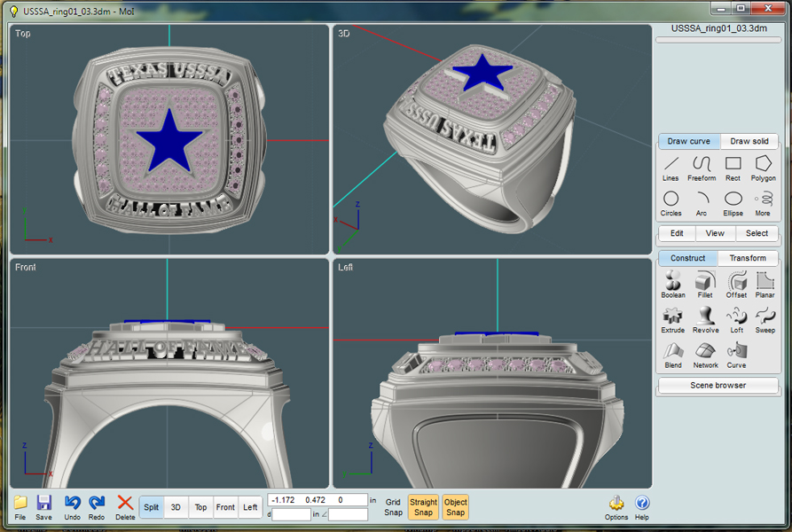Switch to Split viewport layout
792x532 pixels.
click(x=151, y=507)
